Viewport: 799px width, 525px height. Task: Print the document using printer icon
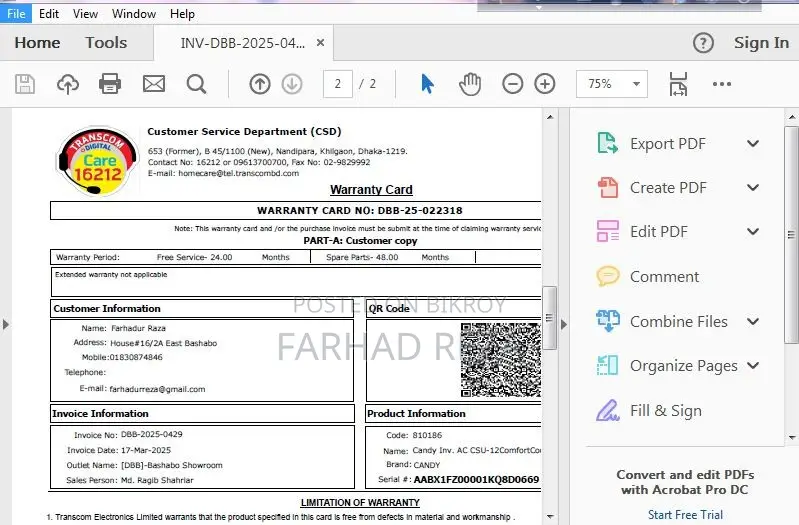coord(110,84)
